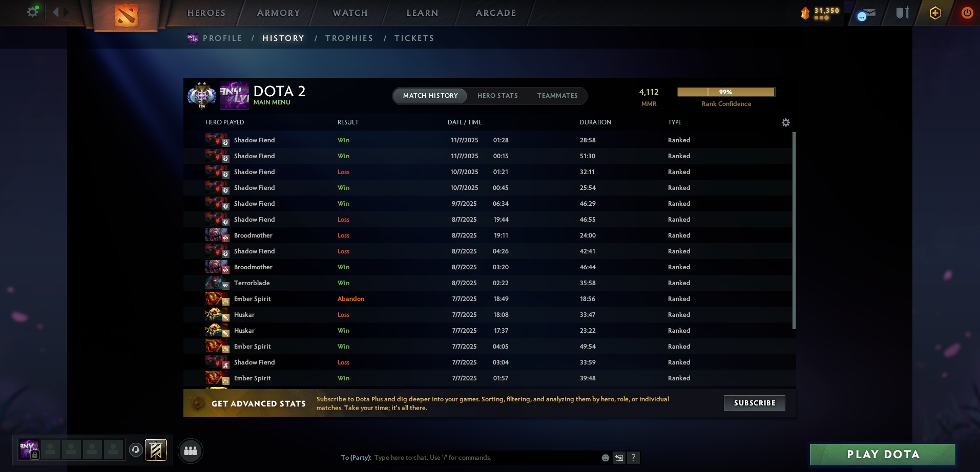Screen dimensions: 980x472
Task: Open match history settings gear
Action: click(786, 122)
